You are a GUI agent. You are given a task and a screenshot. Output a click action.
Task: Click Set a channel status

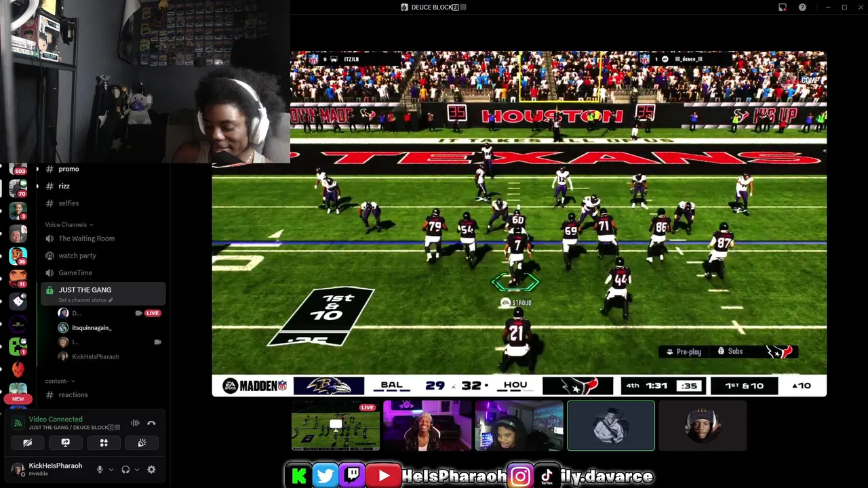coord(82,300)
